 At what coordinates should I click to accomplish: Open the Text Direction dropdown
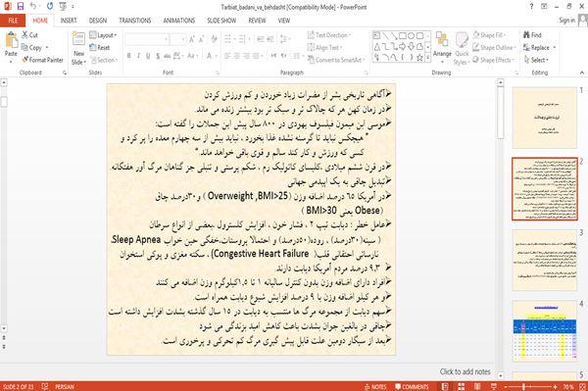(x=329, y=35)
